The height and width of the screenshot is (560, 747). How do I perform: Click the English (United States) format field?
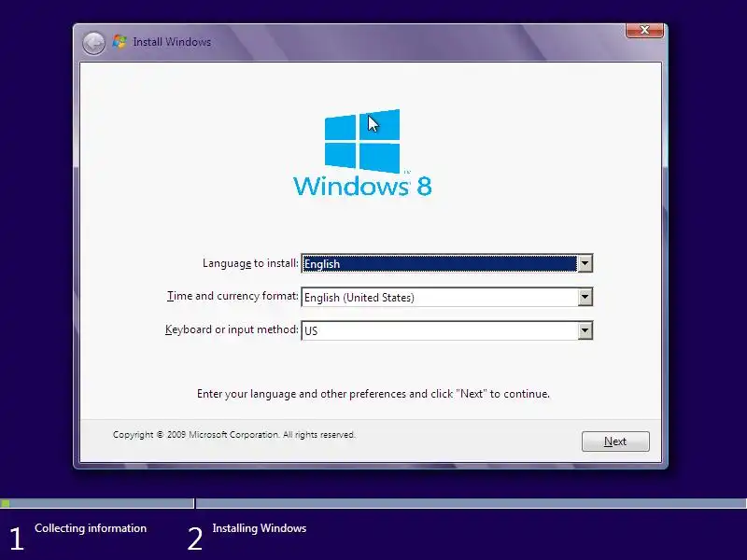[447, 297]
